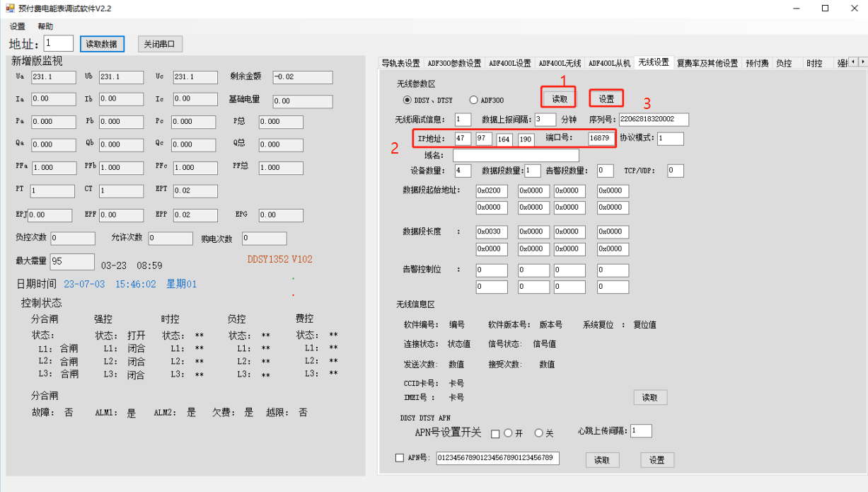Click the 关闭串口 button

[x=160, y=44]
